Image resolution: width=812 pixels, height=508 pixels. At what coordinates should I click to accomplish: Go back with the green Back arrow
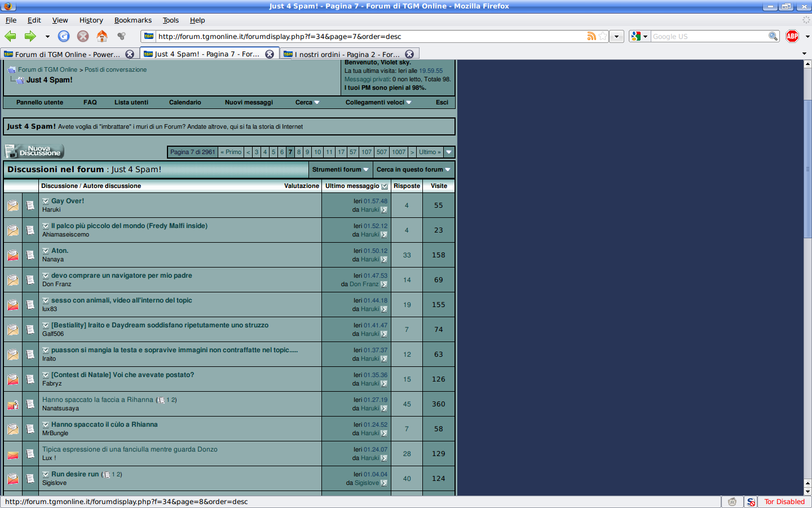tap(10, 36)
